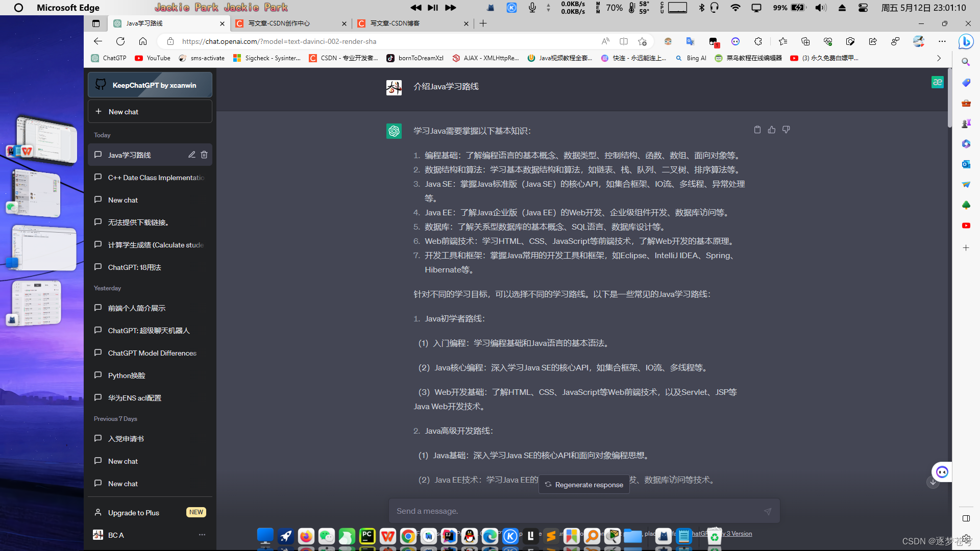Add a new sidebar app

(x=966, y=247)
